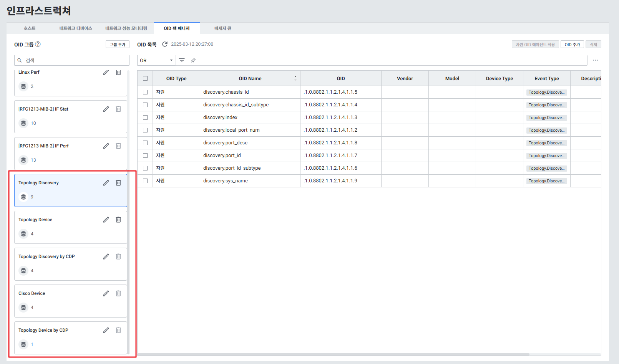Open the three-dot more options menu
The width and height of the screenshot is (619, 364).
pos(595,60)
